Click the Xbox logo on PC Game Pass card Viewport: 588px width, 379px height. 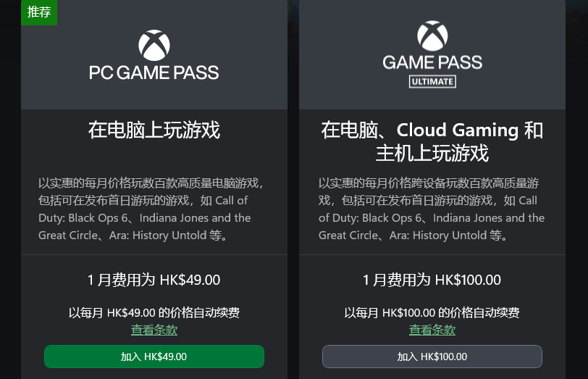click(154, 45)
